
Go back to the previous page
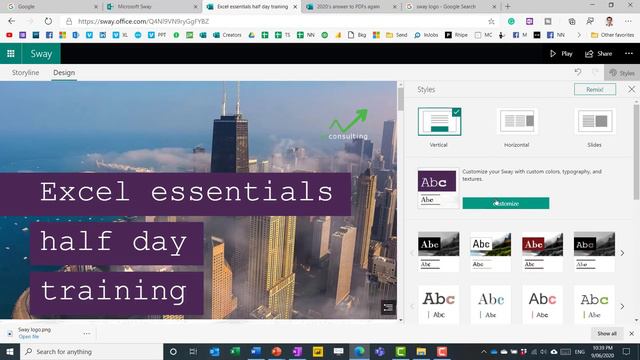(x=11, y=21)
